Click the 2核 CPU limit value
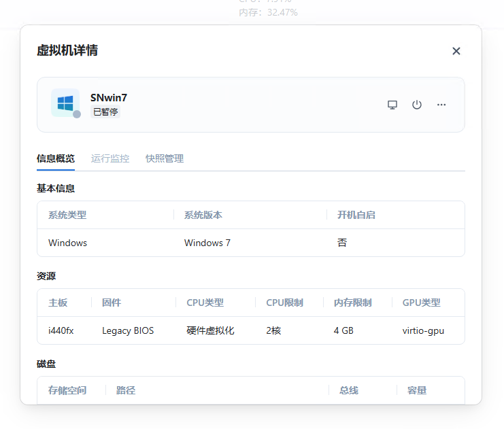The width and height of the screenshot is (504, 429). pos(273,330)
